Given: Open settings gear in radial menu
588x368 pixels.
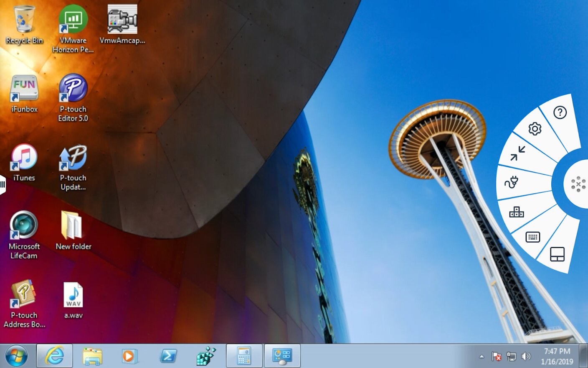Looking at the screenshot, I should (x=535, y=128).
